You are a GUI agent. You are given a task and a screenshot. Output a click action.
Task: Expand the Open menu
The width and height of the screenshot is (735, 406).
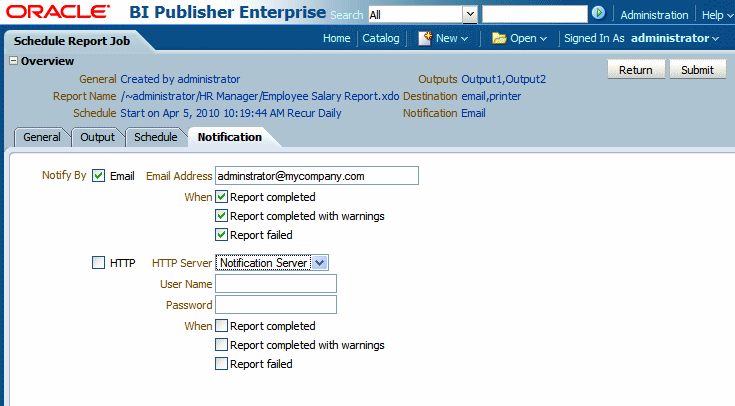pos(528,38)
